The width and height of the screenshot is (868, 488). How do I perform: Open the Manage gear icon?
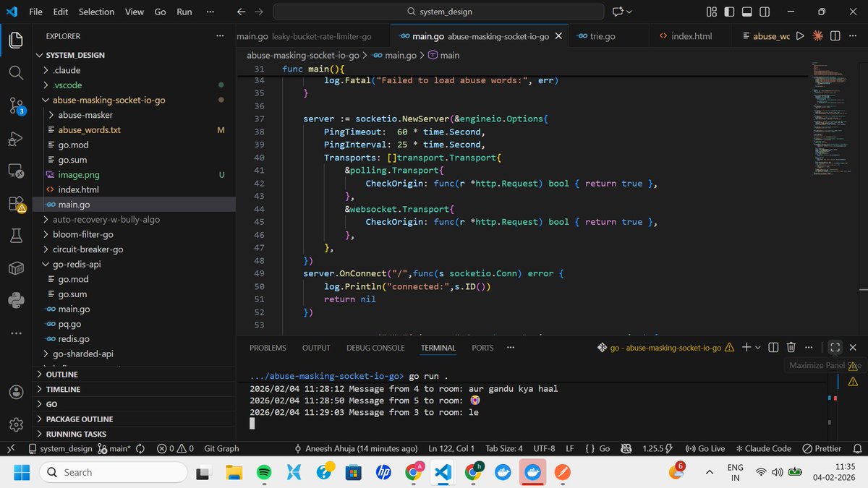click(16, 424)
